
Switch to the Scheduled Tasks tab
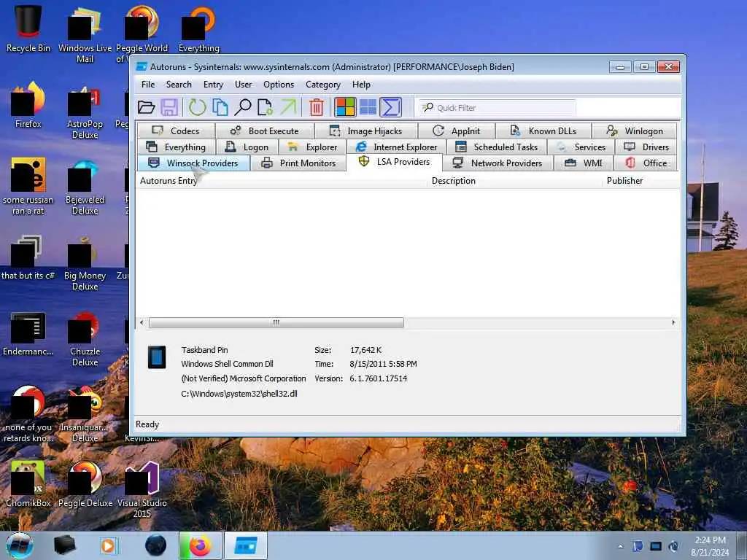[x=496, y=147]
